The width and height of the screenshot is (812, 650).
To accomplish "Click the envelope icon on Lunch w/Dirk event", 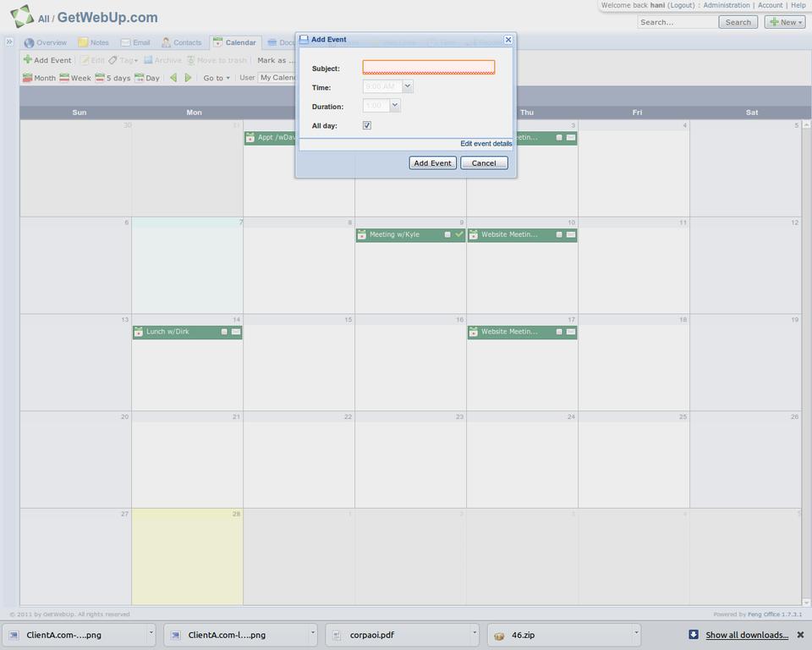I will (x=236, y=332).
